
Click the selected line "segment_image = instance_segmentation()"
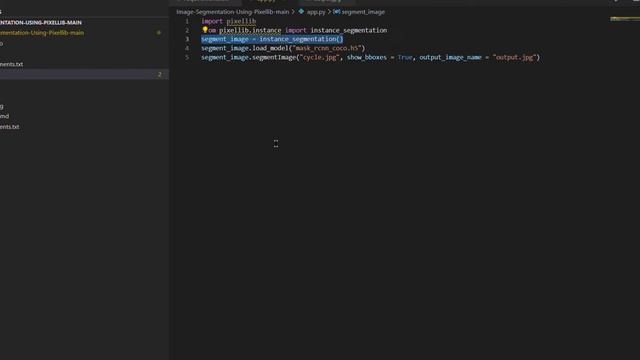point(272,39)
